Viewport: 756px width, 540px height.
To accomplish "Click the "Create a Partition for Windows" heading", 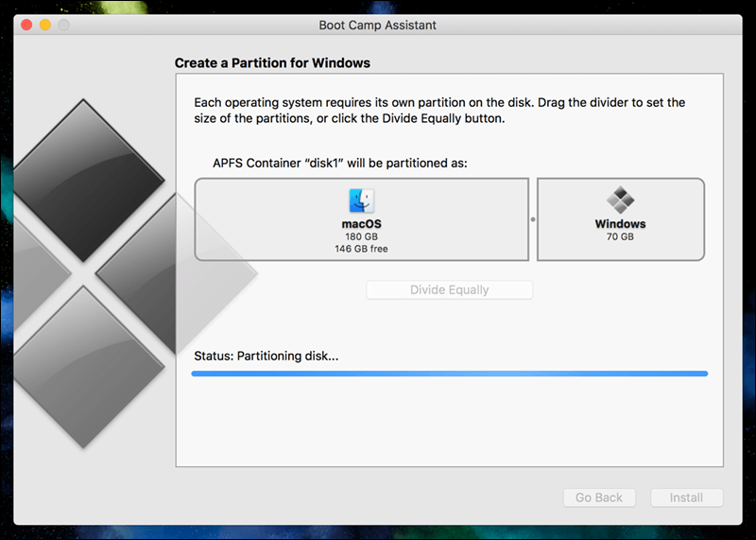I will 272,63.
